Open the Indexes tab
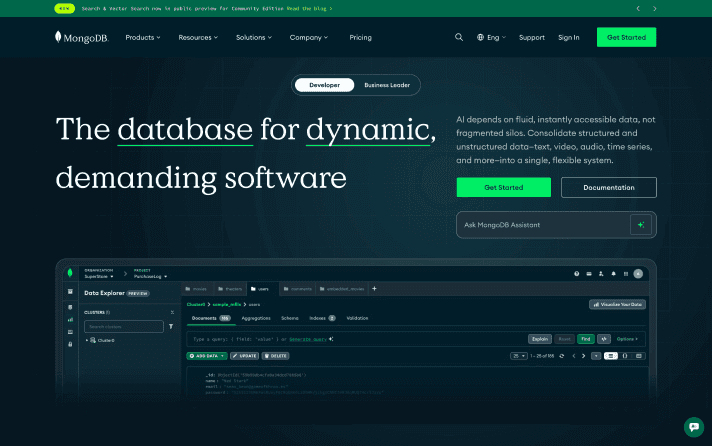This screenshot has height=446, width=712. pyautogui.click(x=322, y=318)
